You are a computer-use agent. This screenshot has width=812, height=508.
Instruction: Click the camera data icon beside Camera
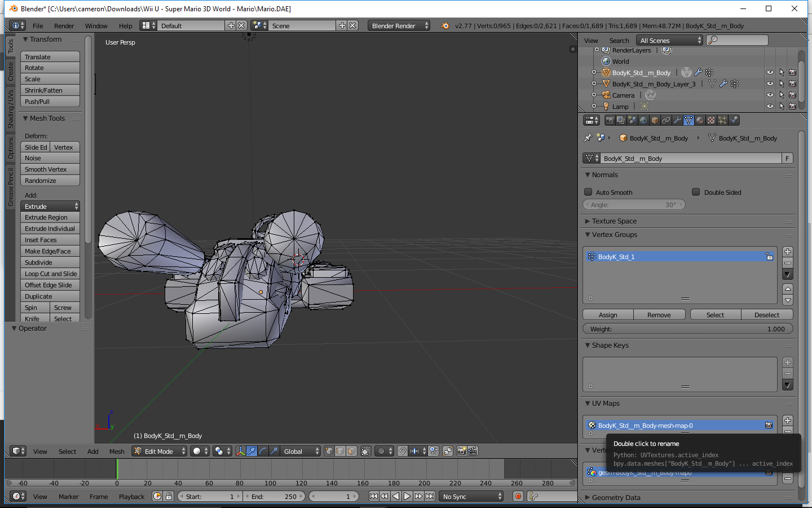coord(650,95)
